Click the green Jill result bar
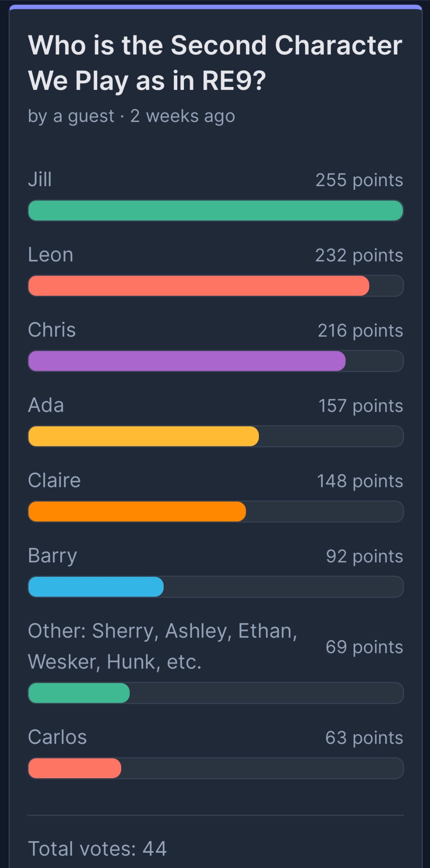Screen dimensions: 430x868 click(216, 211)
